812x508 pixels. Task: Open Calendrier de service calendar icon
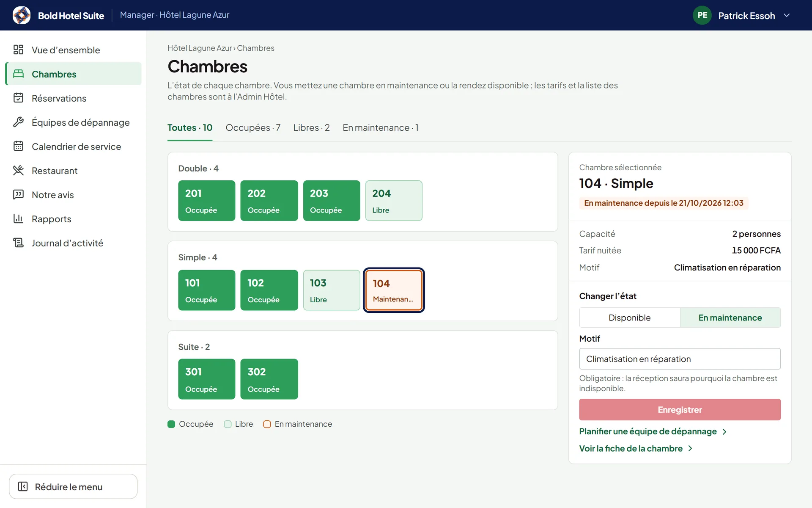(x=18, y=146)
